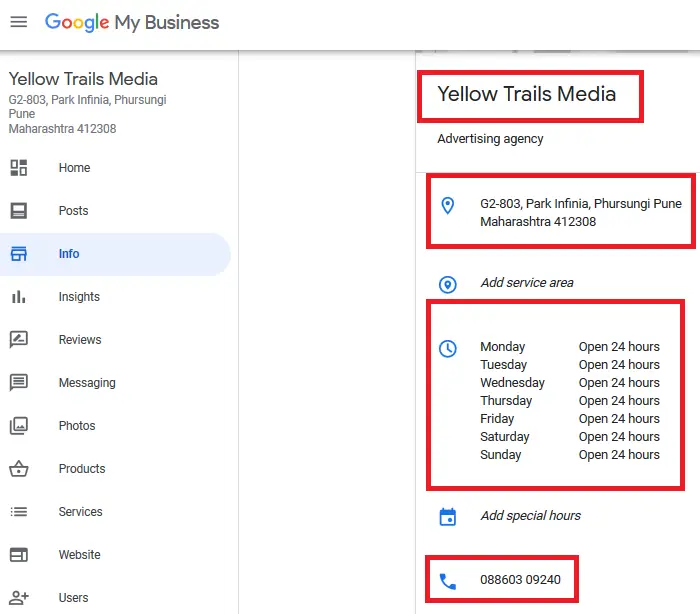Click the Home dashboard icon

tap(19, 168)
